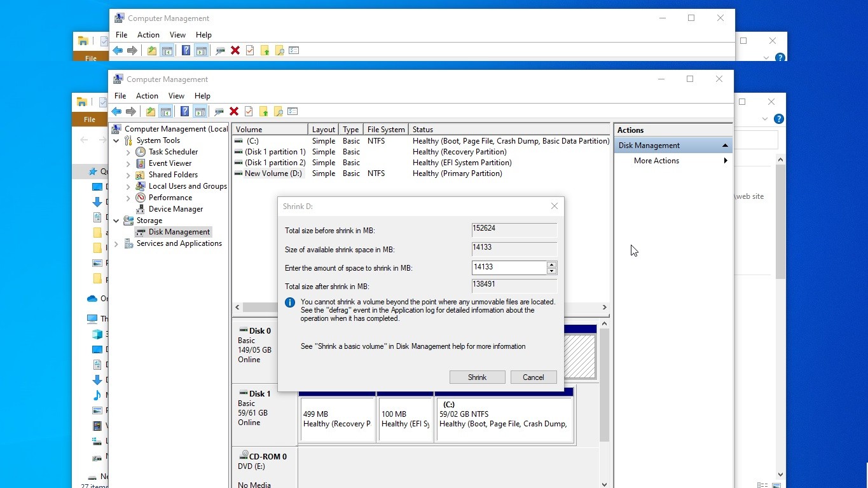Click the up arrow of shrink amount spinner

551,264
